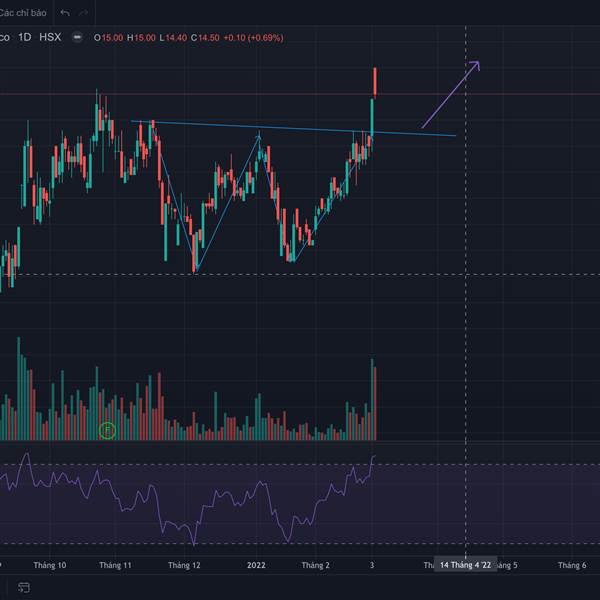The image size is (600, 600).
Task: Click the opening price value O15.00
Action: pos(109,38)
